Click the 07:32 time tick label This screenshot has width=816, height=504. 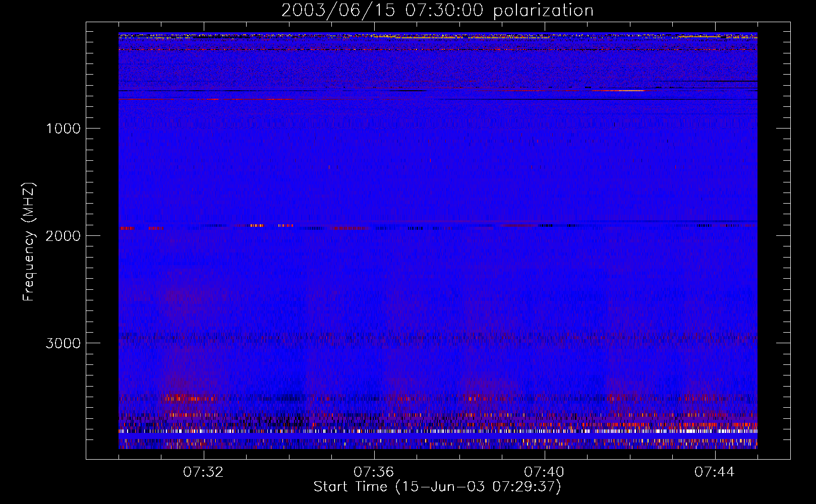pyautogui.click(x=203, y=472)
